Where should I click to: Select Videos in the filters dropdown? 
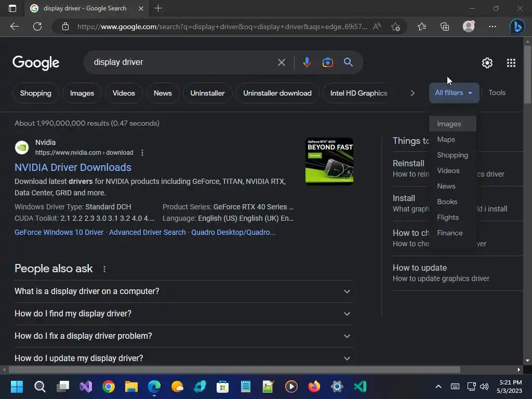(x=453, y=170)
